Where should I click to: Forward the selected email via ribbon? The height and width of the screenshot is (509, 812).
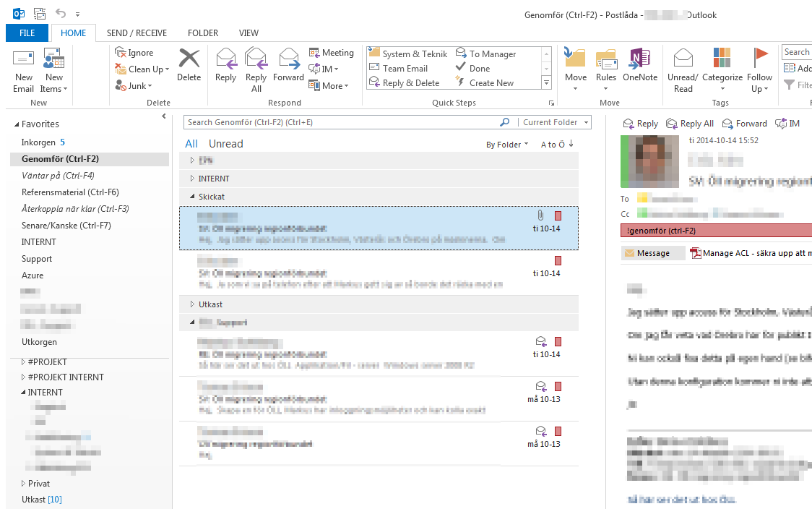(x=288, y=59)
